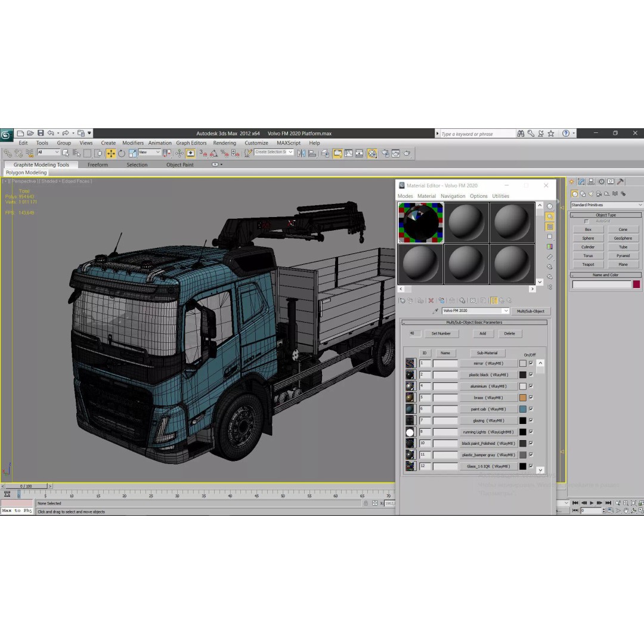644x644 pixels.
Task: Open the Material Editor toolbar icon
Action: (372, 153)
